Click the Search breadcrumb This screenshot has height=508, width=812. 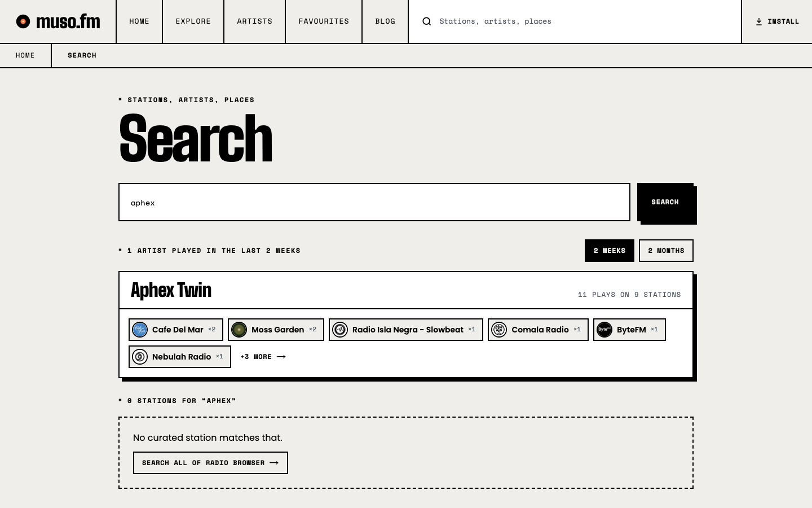click(x=82, y=55)
